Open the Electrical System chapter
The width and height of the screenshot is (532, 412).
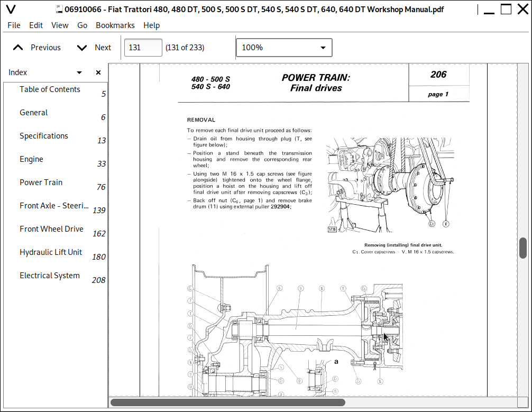50,276
